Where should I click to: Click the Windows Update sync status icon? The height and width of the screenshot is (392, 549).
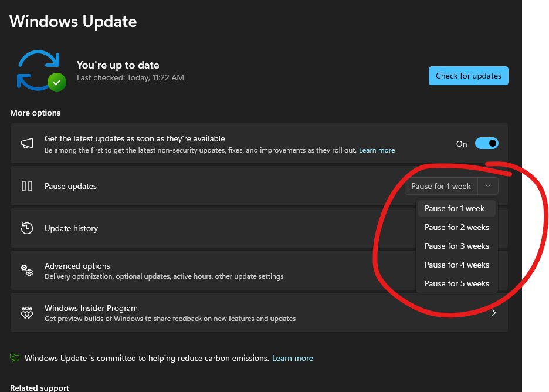pos(41,71)
